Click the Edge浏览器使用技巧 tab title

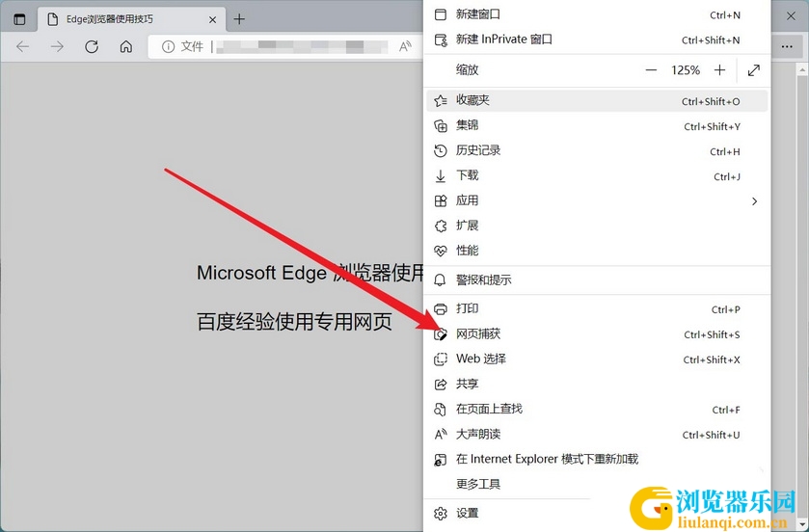coord(109,19)
